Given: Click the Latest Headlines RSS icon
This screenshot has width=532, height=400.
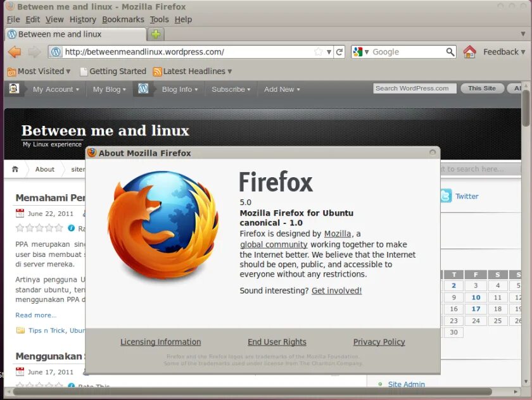Looking at the screenshot, I should [x=157, y=72].
